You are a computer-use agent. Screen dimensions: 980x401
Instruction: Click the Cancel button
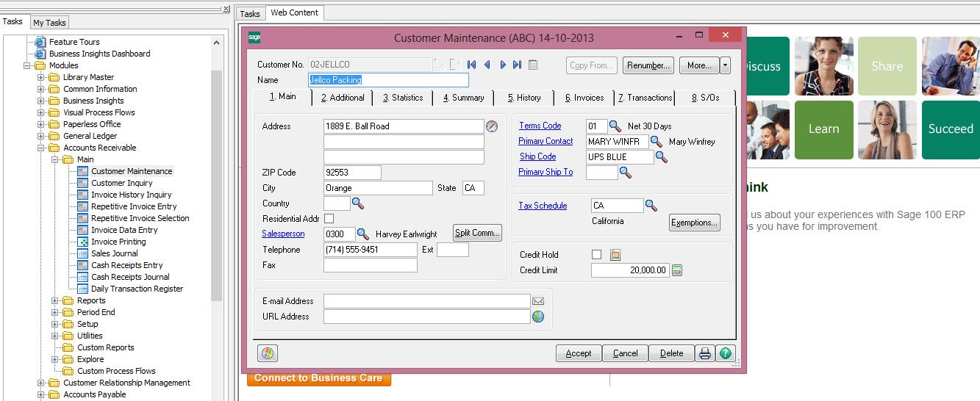(x=625, y=353)
